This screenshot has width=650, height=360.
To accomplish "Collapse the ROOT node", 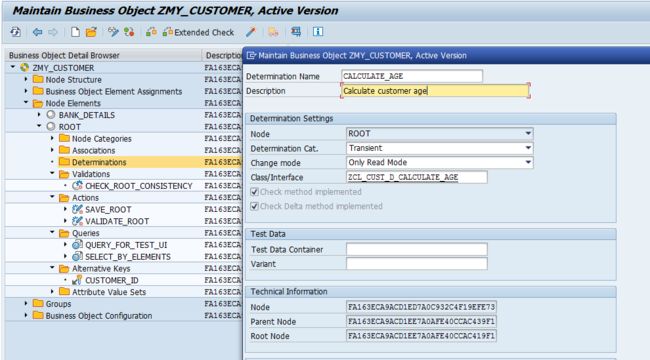I will pyautogui.click(x=39, y=126).
